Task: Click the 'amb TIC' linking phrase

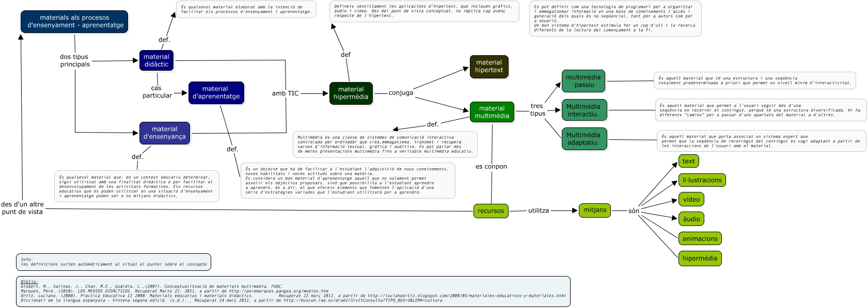Action: (x=285, y=93)
